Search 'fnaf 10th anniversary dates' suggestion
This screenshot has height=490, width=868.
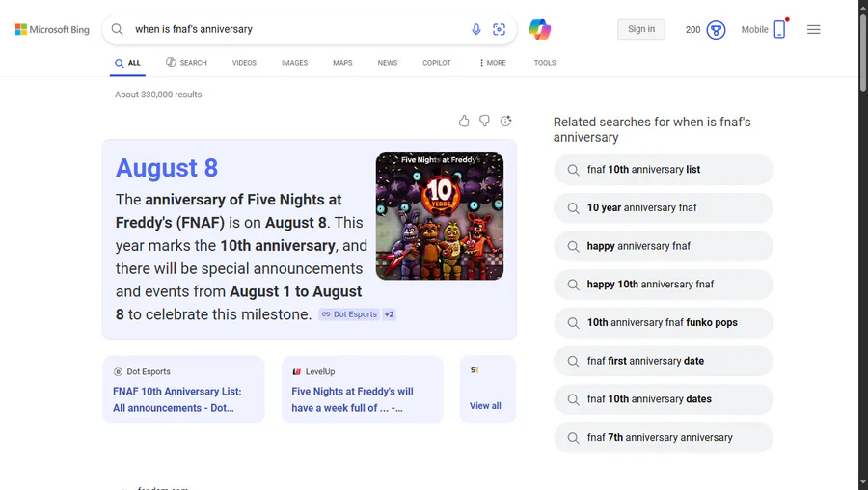664,399
